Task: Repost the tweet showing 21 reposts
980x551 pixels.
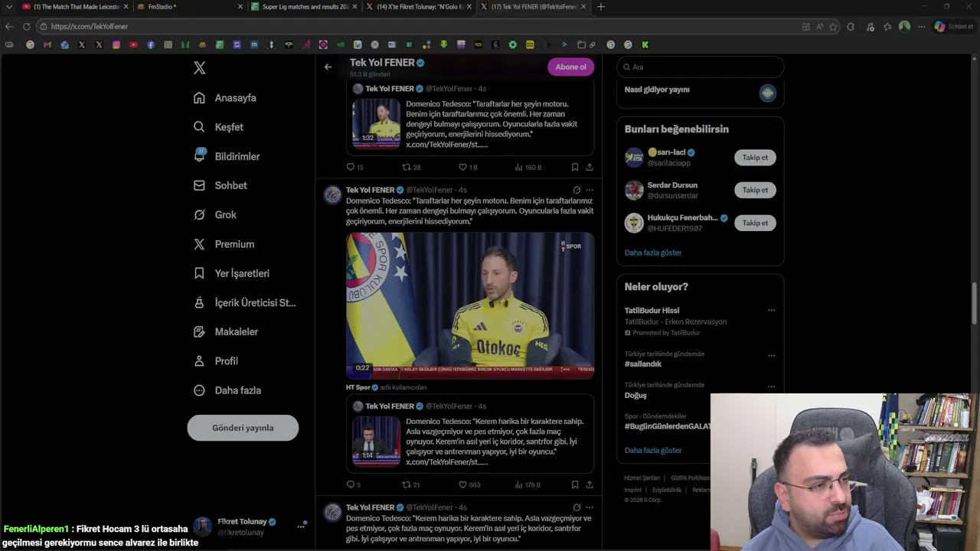Action: tap(411, 484)
